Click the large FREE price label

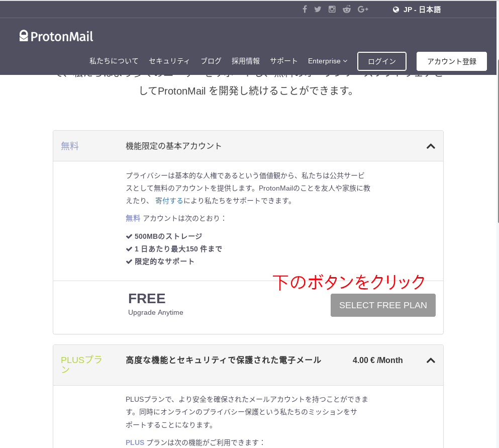pos(147,299)
